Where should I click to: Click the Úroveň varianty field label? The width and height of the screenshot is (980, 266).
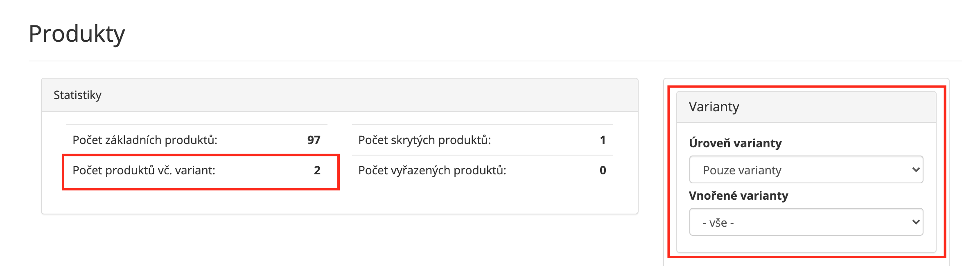[x=735, y=143]
